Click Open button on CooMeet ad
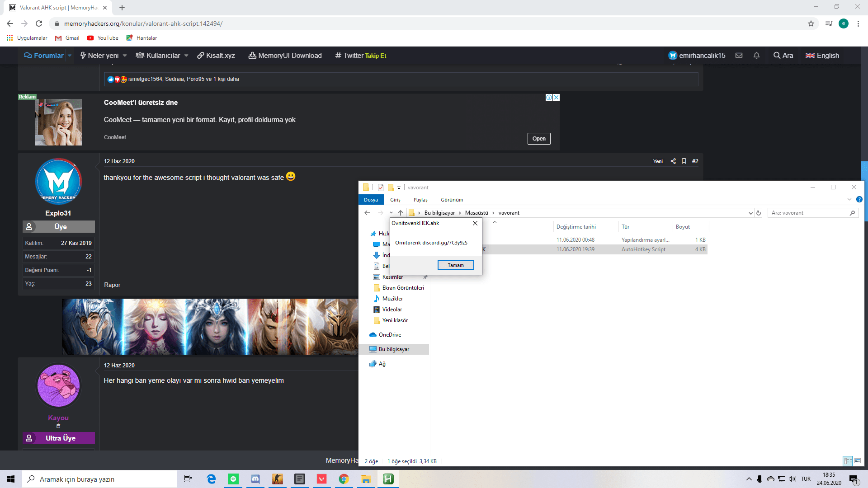Screen dimensions: 868x488 pos(539,139)
